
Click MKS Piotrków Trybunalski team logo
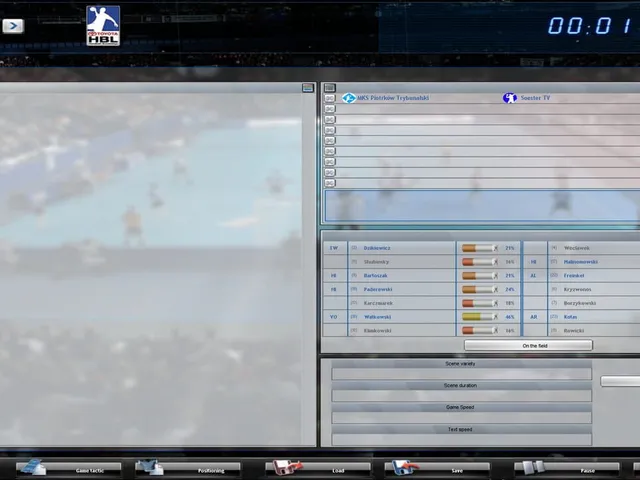[x=349, y=98]
